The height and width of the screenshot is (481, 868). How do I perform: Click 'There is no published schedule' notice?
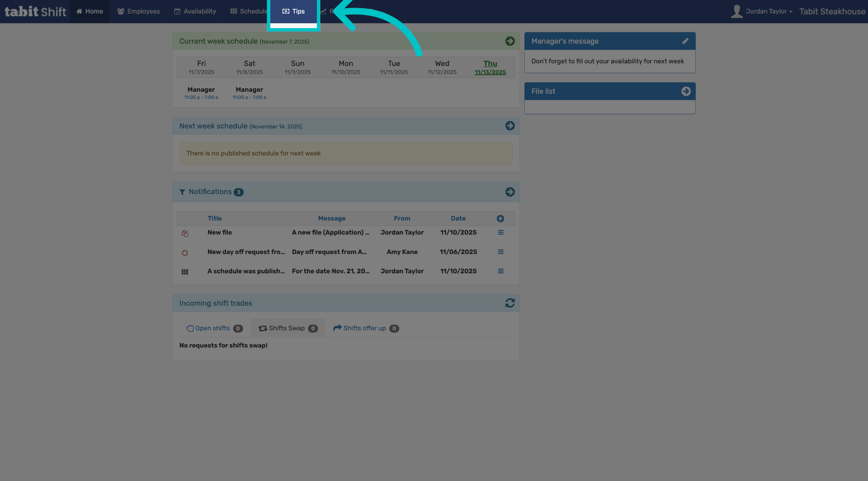[346, 153]
